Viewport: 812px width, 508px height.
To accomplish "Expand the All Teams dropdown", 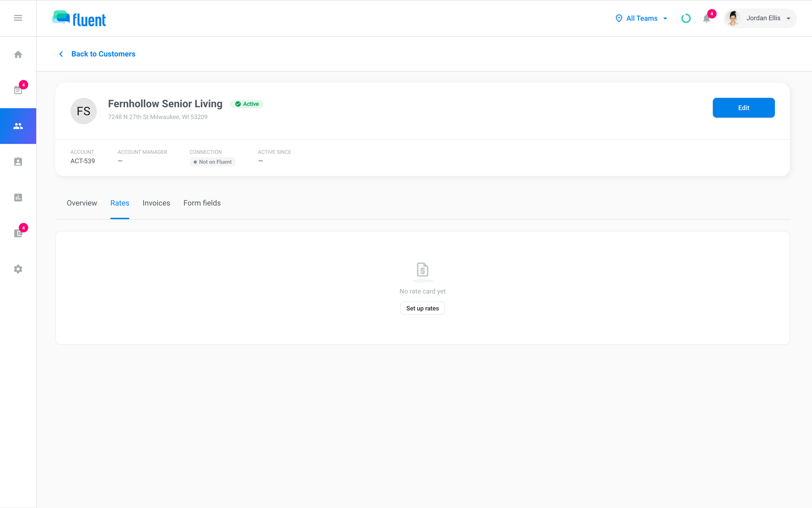I will tap(641, 18).
